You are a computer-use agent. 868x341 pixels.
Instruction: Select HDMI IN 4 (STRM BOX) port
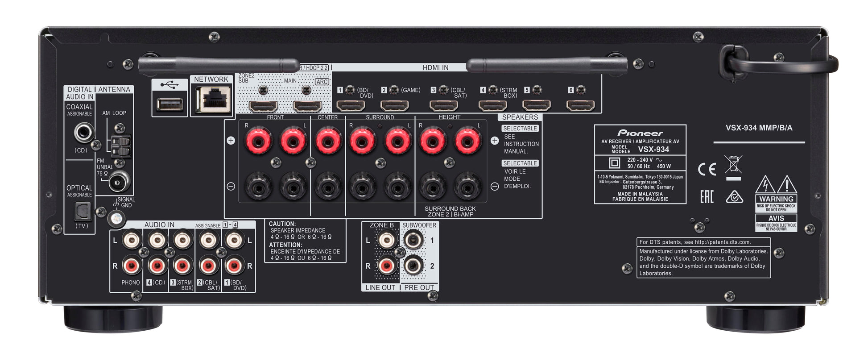492,106
